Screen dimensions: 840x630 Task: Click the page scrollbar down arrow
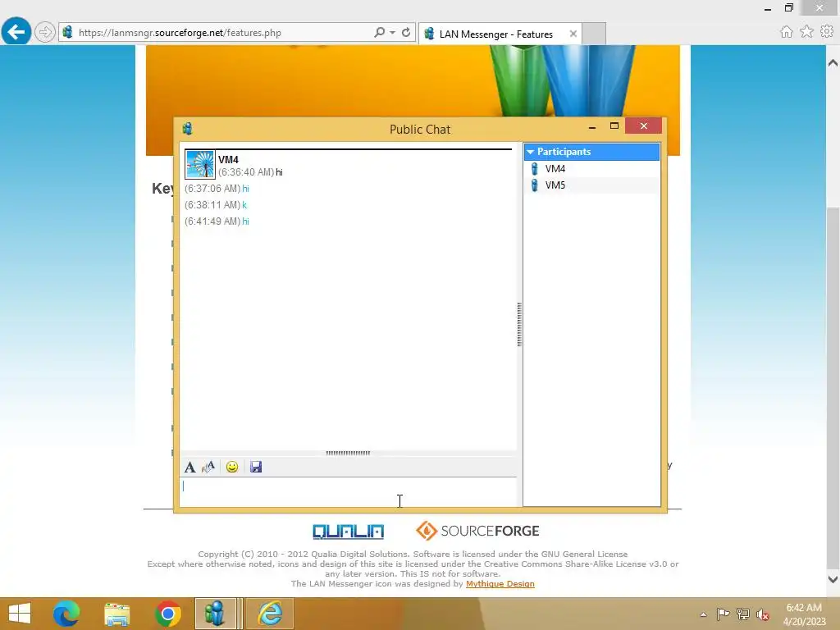click(x=833, y=579)
